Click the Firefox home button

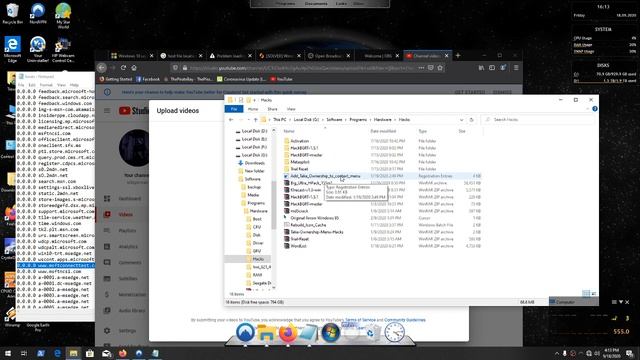(x=134, y=68)
